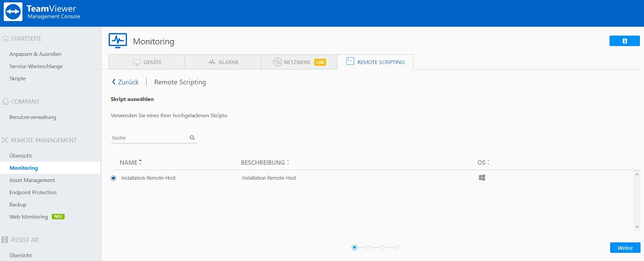Select the Installation Remote-Host radio button
Image resolution: width=644 pixels, height=261 pixels.
point(114,178)
